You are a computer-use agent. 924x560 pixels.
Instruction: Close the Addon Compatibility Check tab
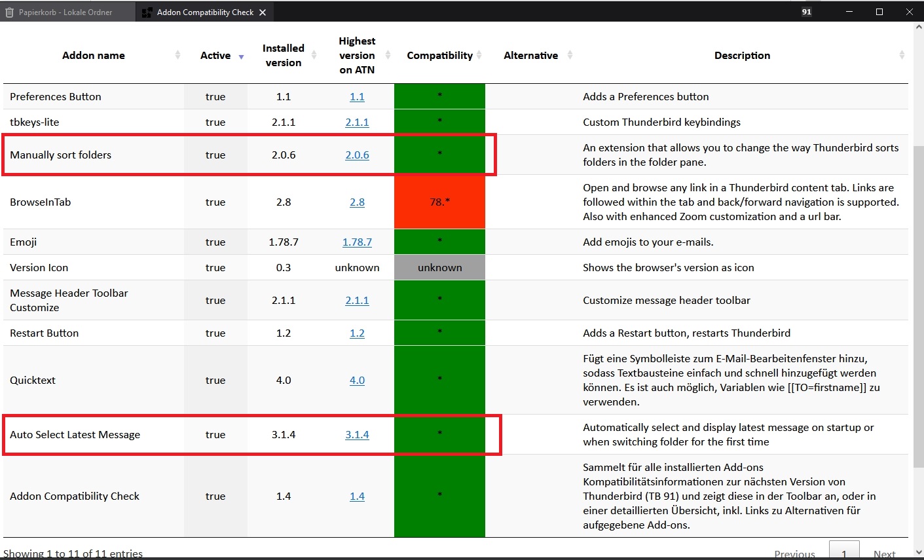[x=263, y=12]
